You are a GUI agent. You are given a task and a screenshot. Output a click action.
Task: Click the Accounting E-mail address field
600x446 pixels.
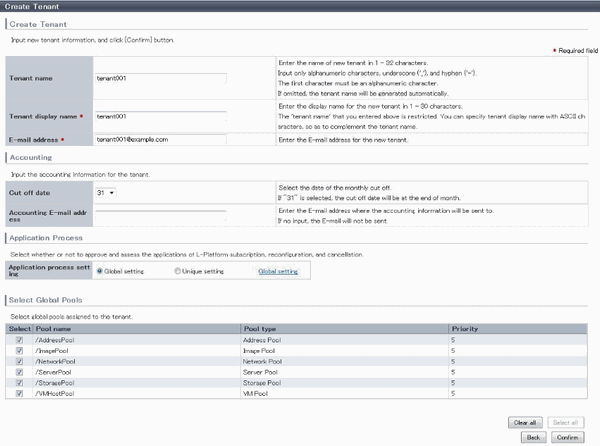(x=160, y=213)
